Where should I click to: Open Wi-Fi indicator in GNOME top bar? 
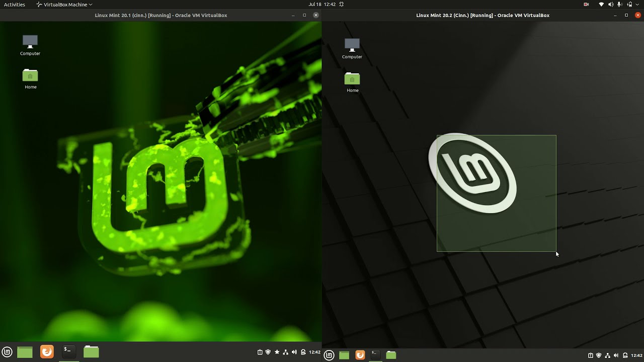(x=601, y=5)
